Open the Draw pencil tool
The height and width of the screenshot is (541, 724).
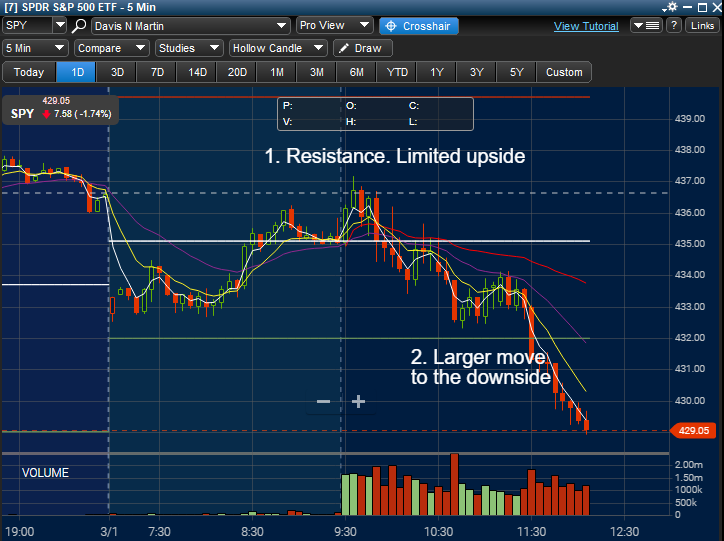point(362,48)
